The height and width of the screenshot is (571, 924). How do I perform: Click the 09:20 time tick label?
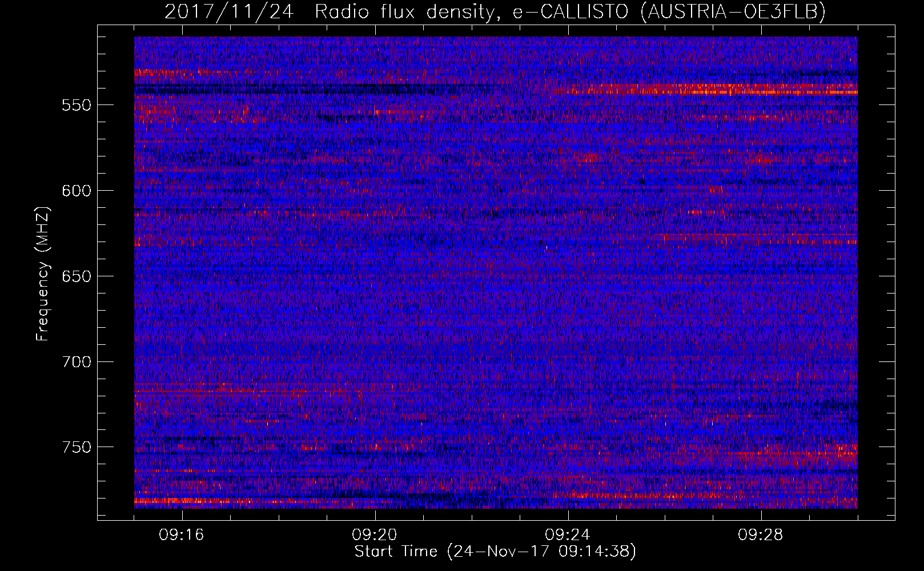375,535
